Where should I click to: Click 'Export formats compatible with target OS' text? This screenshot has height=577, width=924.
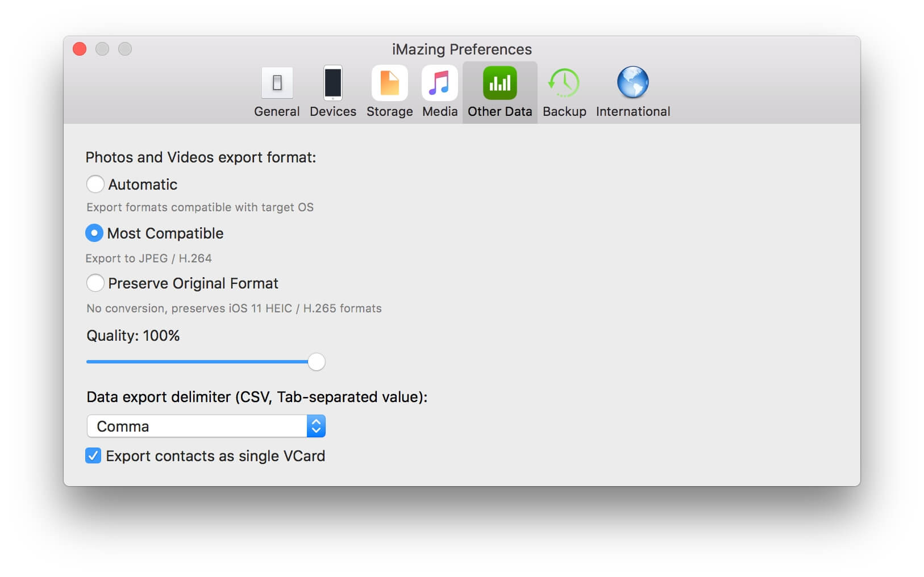tap(200, 207)
